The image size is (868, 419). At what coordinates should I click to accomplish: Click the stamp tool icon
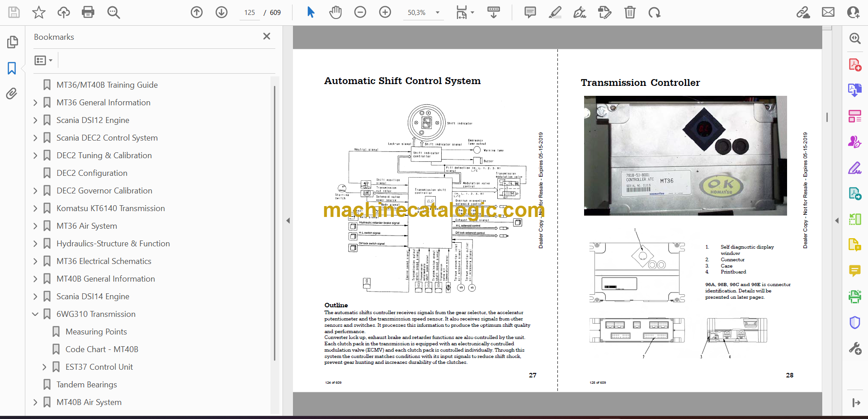[604, 12]
